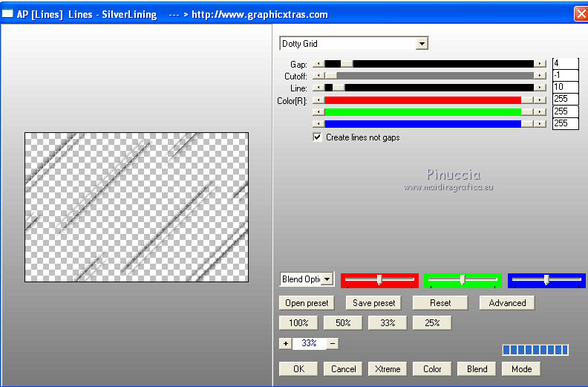Click the Open preset button
Screen dimensions: 588x387
click(307, 303)
